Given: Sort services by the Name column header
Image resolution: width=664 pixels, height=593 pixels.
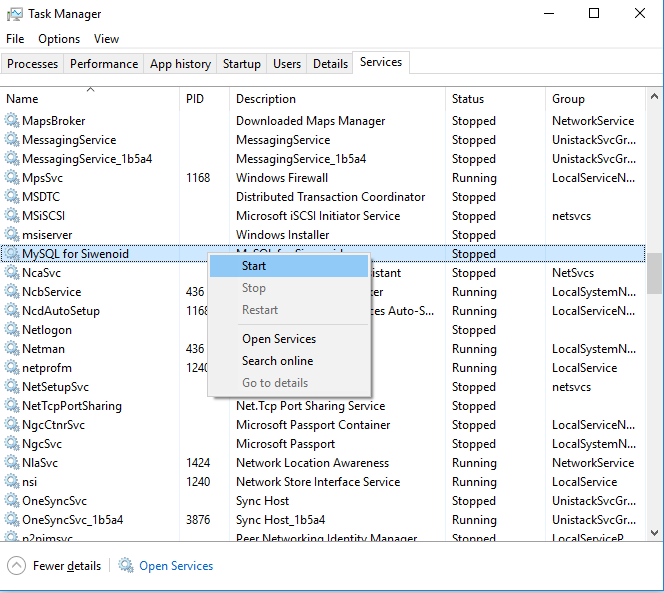Looking at the screenshot, I should point(22,99).
